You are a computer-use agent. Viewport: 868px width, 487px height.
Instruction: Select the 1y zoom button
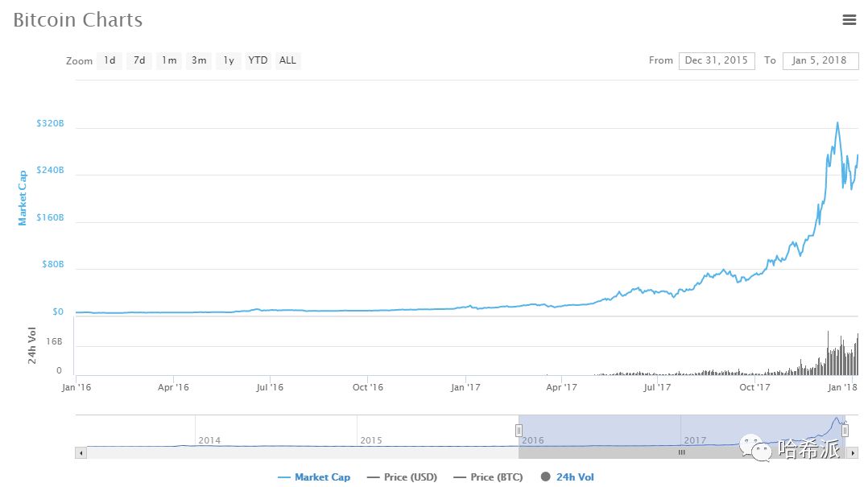coord(229,60)
